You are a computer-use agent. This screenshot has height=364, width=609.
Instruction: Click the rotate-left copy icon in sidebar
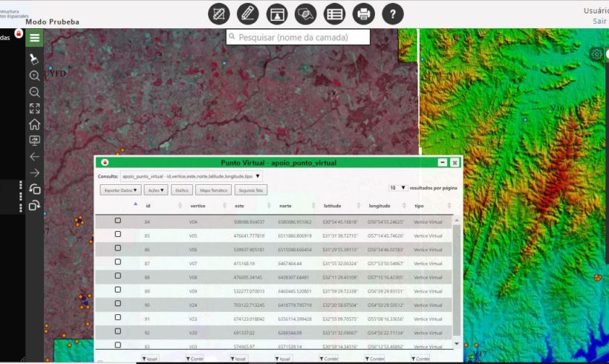(x=34, y=189)
